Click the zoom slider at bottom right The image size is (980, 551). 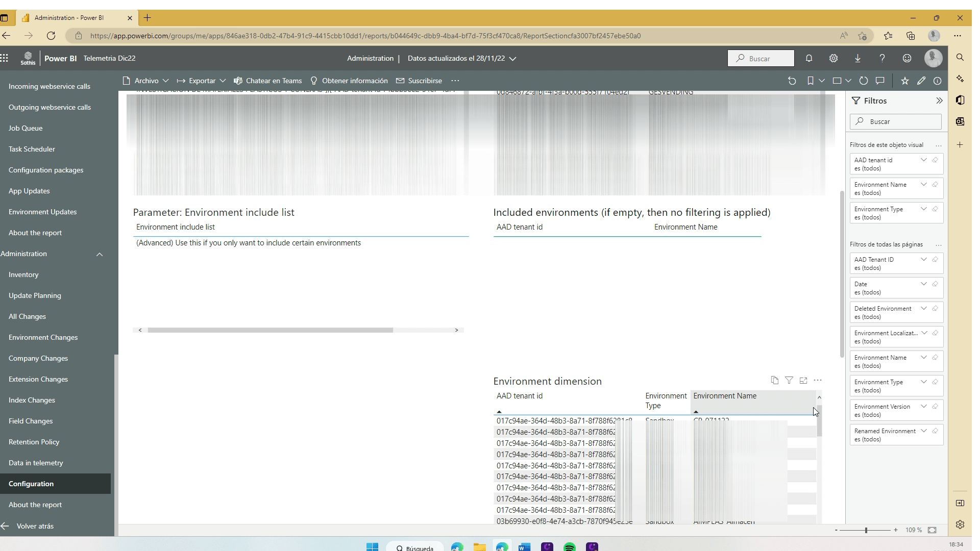click(x=866, y=530)
